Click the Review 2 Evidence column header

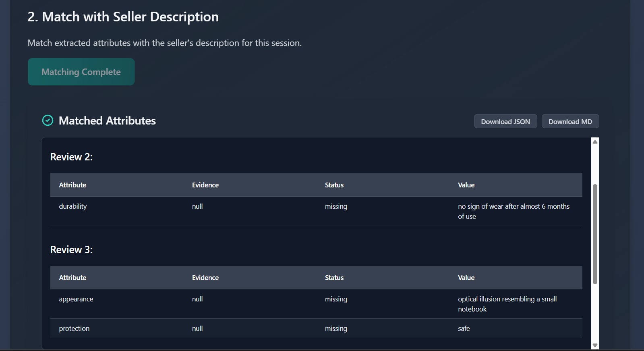click(205, 185)
